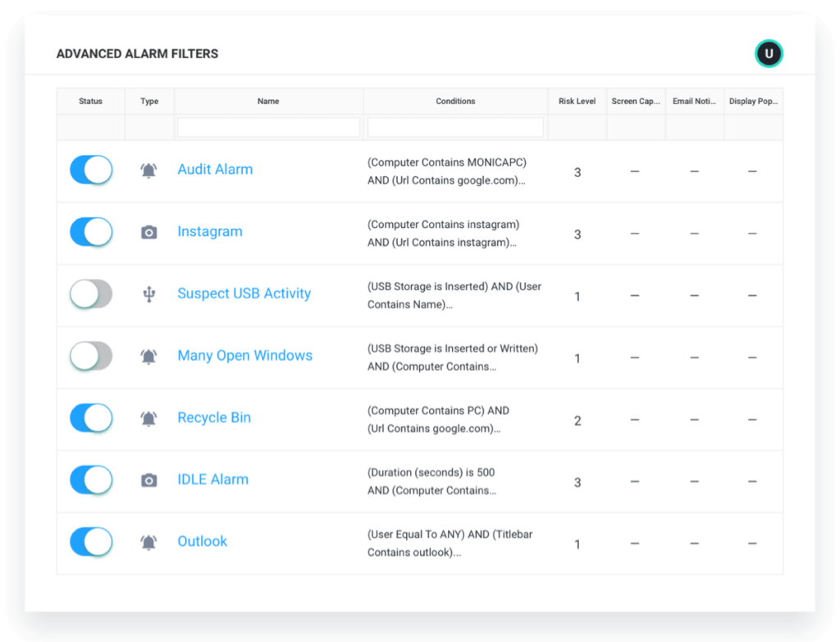Disable the Outlook alarm toggle
Viewport: 840px width, 642px height.
tap(90, 542)
